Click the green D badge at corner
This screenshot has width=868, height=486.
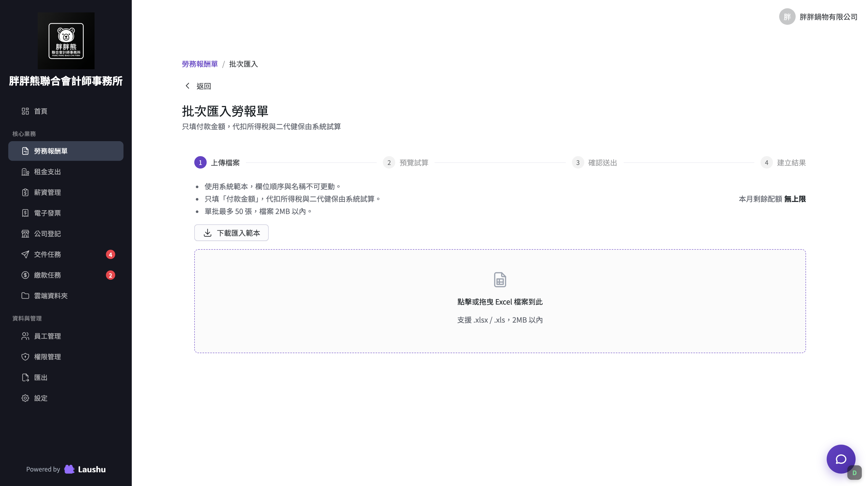tap(855, 473)
